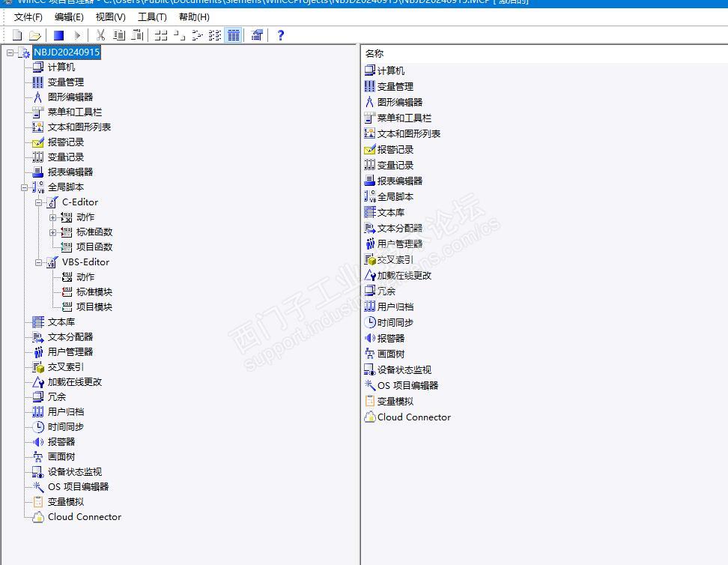Open the 文件(F) menu

[x=28, y=17]
